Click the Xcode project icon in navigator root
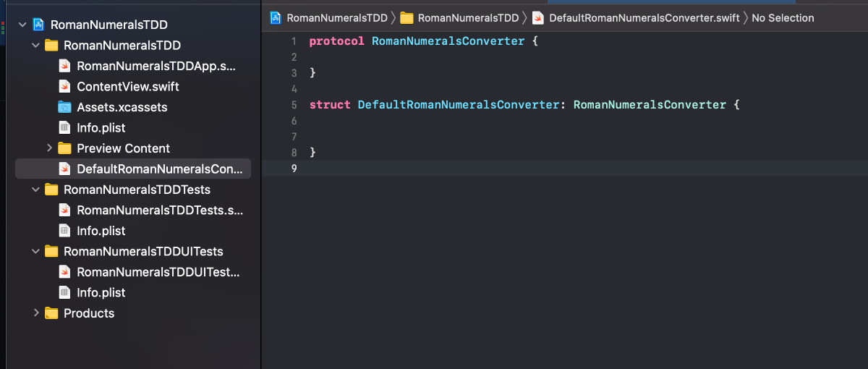This screenshot has width=868, height=369. pos(38,25)
